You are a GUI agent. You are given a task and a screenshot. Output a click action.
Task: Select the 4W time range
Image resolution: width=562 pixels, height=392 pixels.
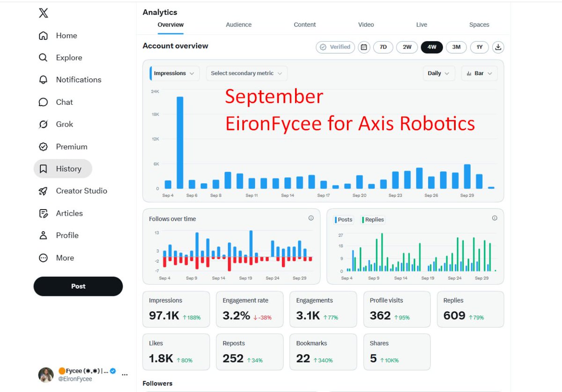(432, 47)
